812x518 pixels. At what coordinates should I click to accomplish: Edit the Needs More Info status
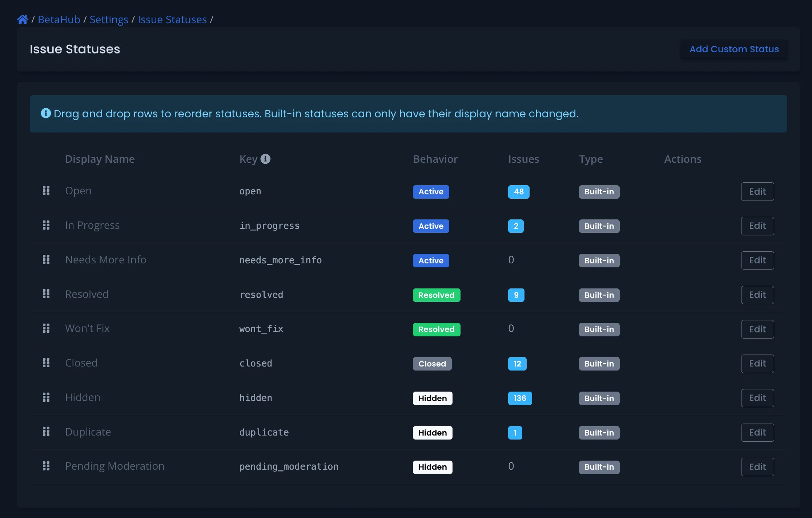tap(757, 260)
